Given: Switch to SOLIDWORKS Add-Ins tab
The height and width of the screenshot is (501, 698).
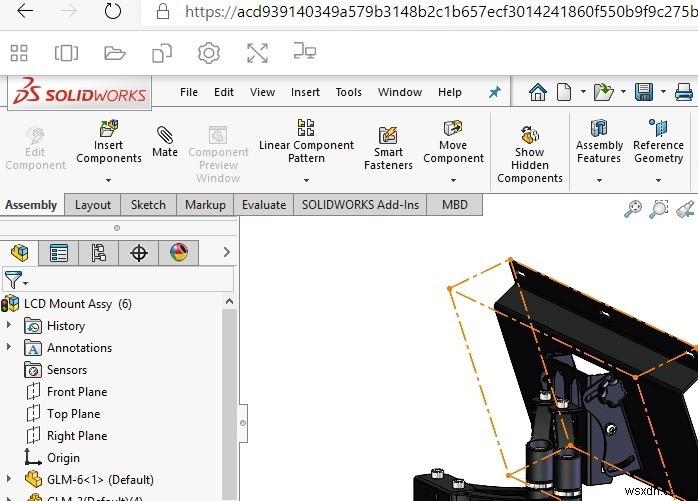Looking at the screenshot, I should tap(360, 205).
